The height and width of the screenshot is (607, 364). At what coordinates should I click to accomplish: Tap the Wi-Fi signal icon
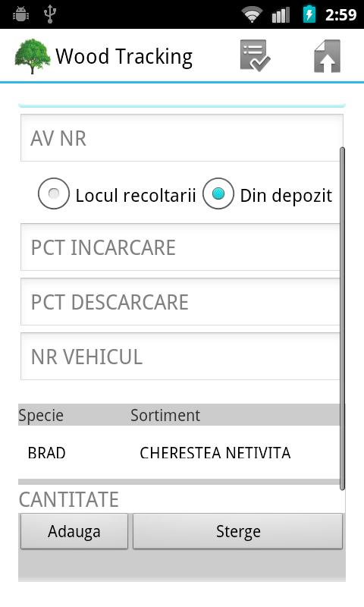(x=252, y=14)
